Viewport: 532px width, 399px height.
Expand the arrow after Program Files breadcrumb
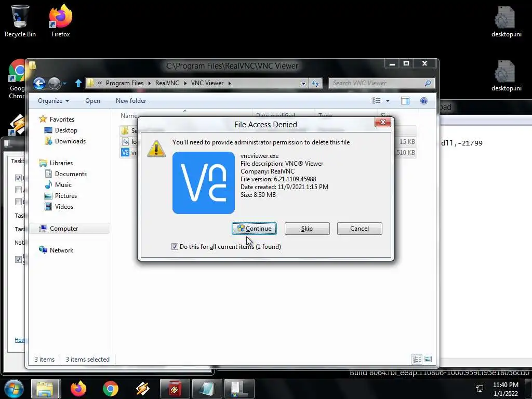(x=149, y=83)
